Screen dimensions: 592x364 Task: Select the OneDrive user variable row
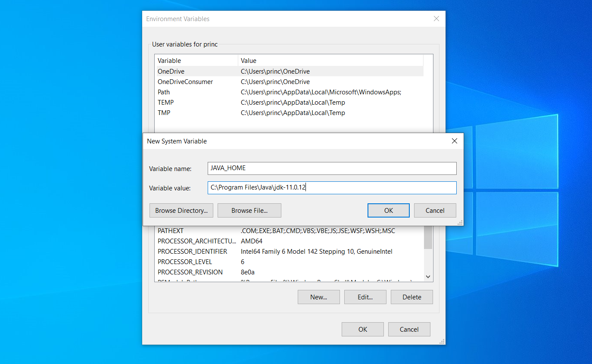click(289, 72)
